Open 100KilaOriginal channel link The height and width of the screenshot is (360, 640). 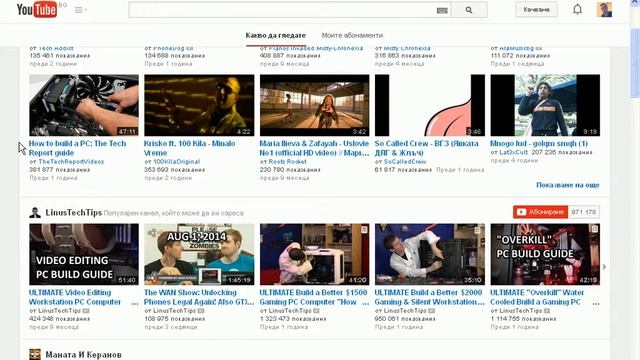point(176,162)
